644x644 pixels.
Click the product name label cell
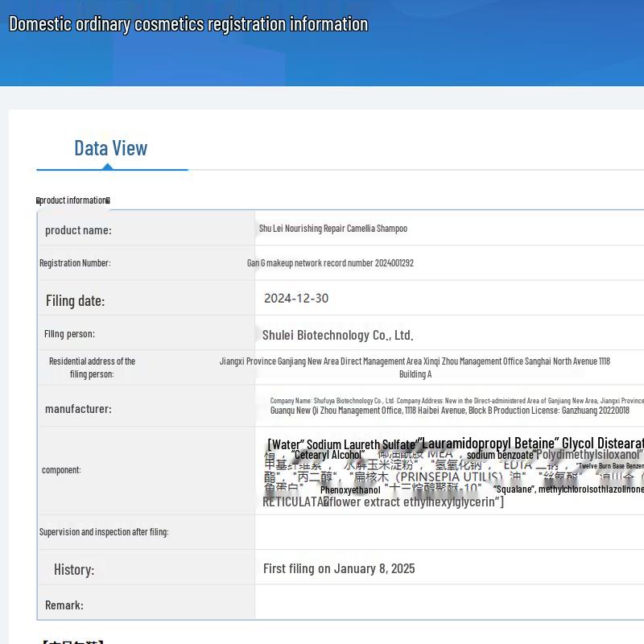[78, 230]
